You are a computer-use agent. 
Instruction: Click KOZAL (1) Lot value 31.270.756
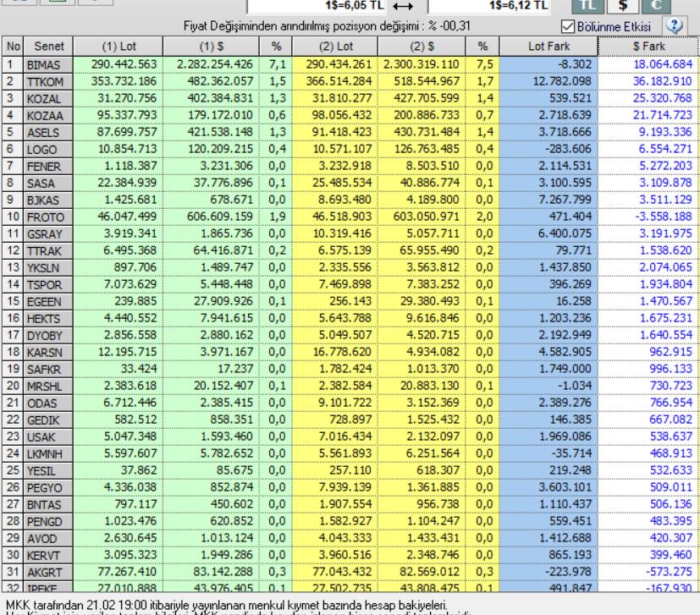click(x=127, y=98)
